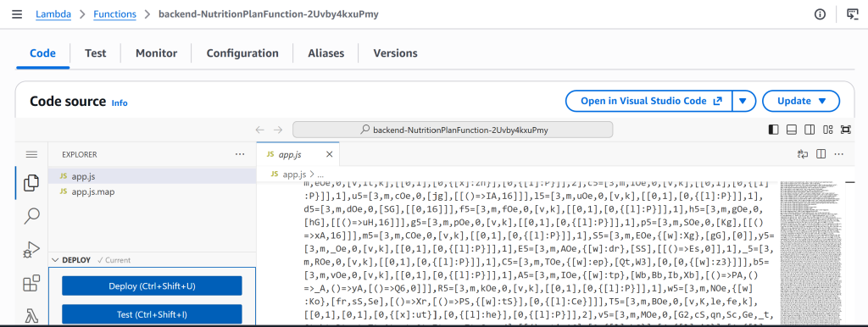Viewport: 868px width, 327px height.
Task: Click Open in Visual Studio Code button
Action: pyautogui.click(x=648, y=102)
